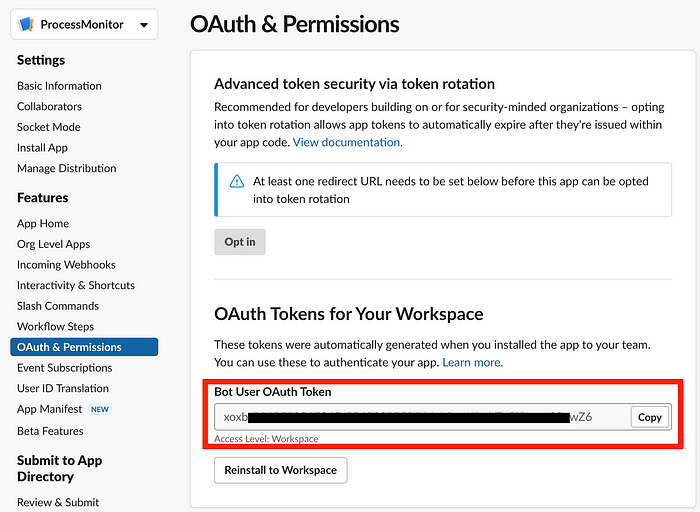Open Beta Features

click(x=50, y=431)
